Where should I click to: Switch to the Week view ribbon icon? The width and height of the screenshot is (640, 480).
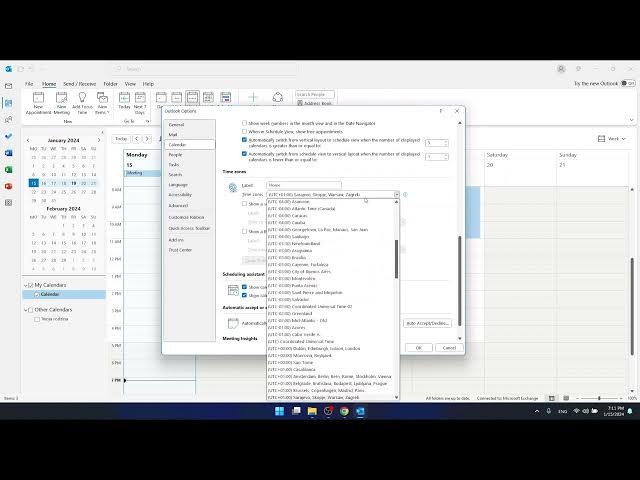[x=192, y=98]
